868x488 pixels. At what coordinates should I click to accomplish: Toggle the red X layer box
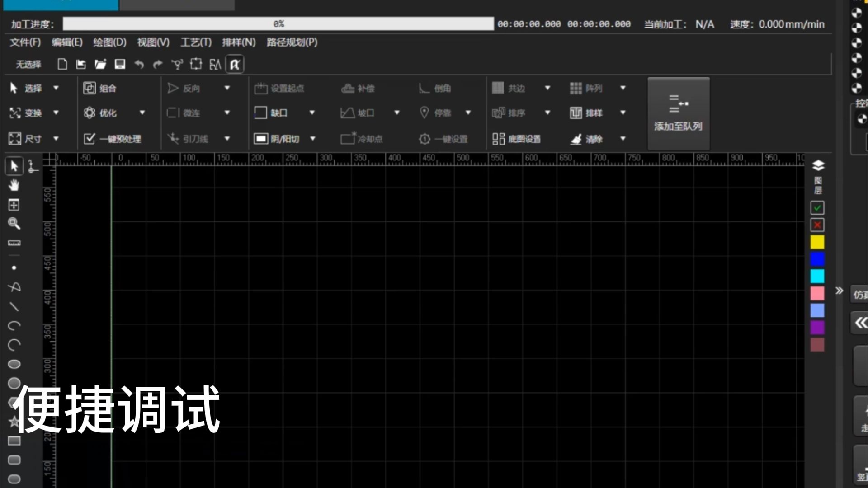(817, 225)
